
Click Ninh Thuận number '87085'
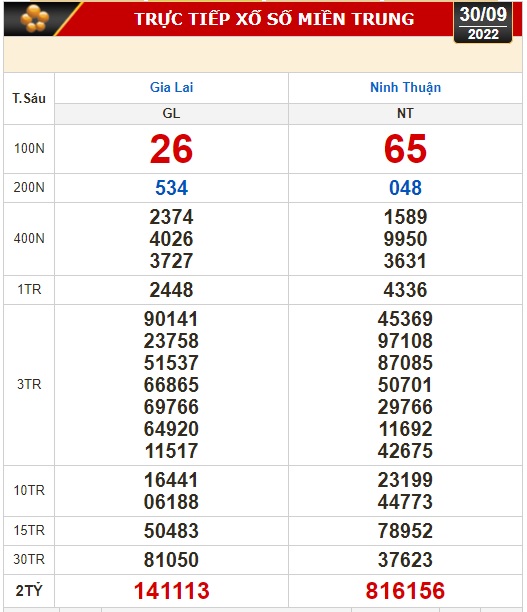pos(405,363)
